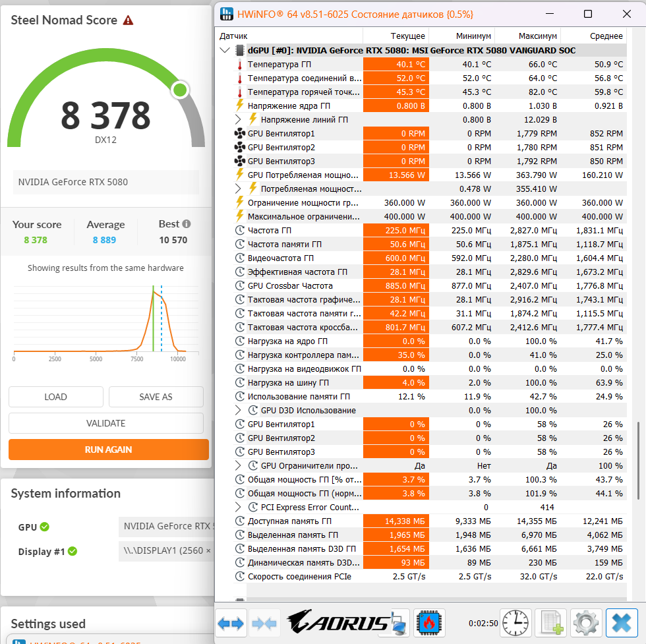The height and width of the screenshot is (644, 646).
Task: Click the Average score 8 889
Action: click(104, 240)
